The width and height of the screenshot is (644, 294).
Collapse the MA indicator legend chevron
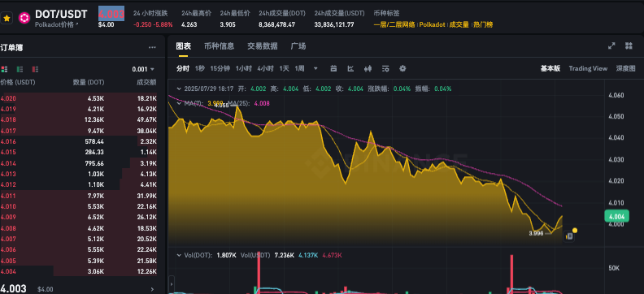178,103
